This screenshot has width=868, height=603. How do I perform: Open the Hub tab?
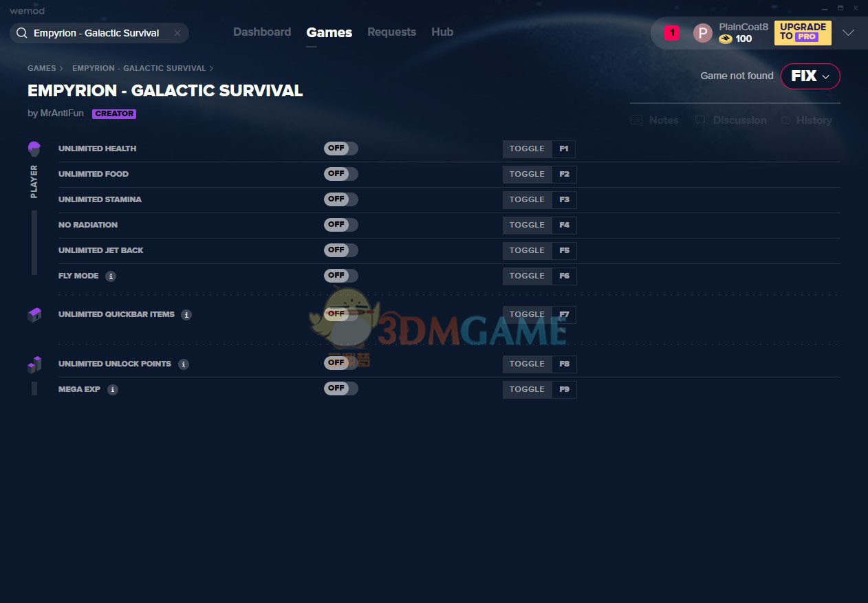[442, 32]
